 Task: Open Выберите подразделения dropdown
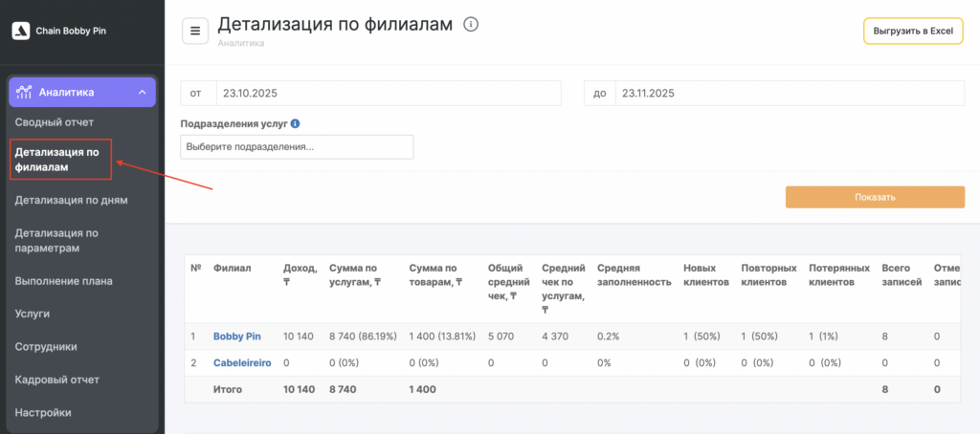[297, 147]
